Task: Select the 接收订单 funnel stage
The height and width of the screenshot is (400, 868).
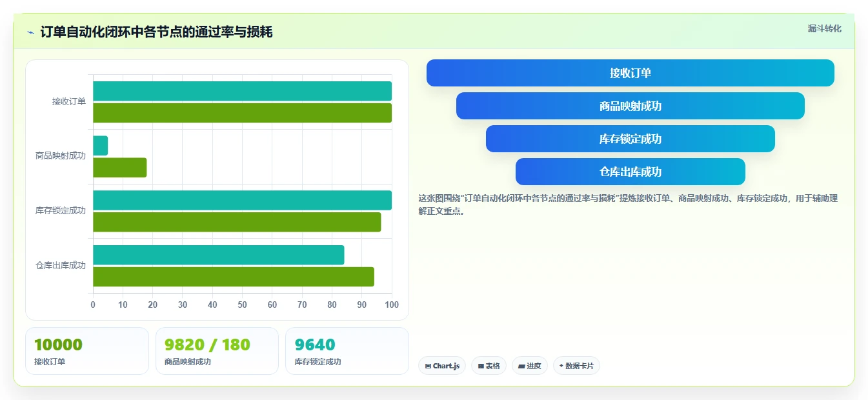Action: [x=630, y=73]
